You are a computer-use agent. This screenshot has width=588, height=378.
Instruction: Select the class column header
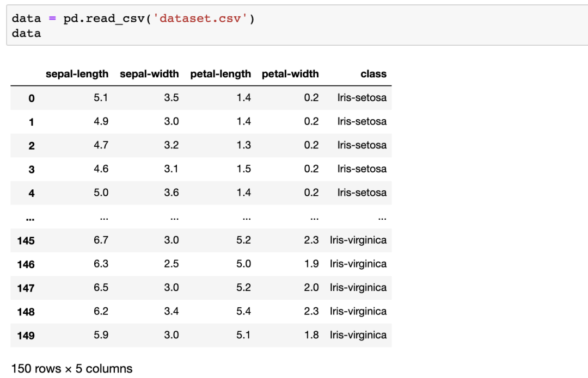click(x=373, y=74)
